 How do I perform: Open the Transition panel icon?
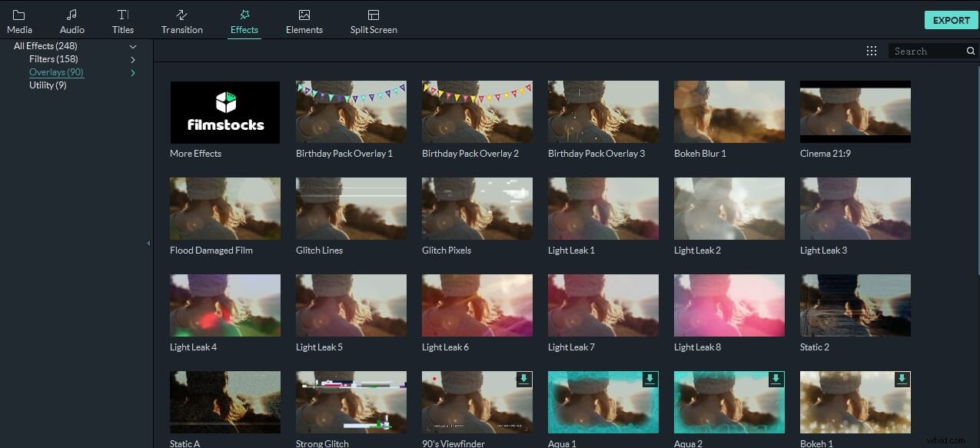click(x=181, y=20)
